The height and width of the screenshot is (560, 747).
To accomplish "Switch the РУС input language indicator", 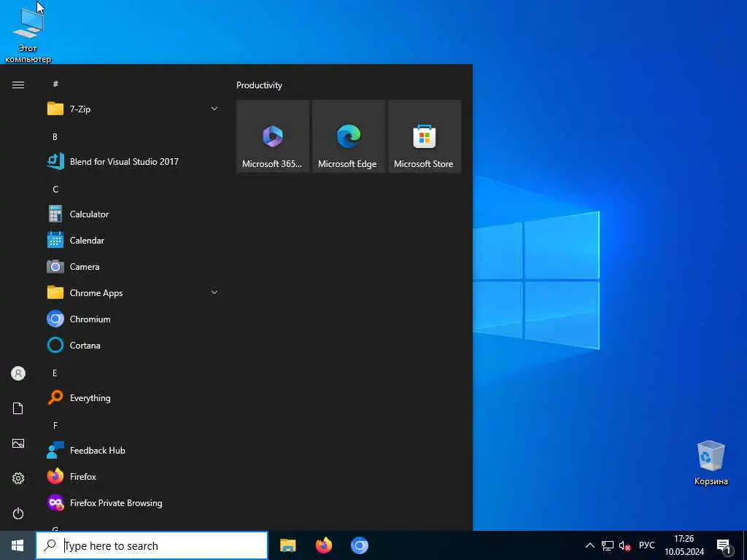I will [647, 545].
